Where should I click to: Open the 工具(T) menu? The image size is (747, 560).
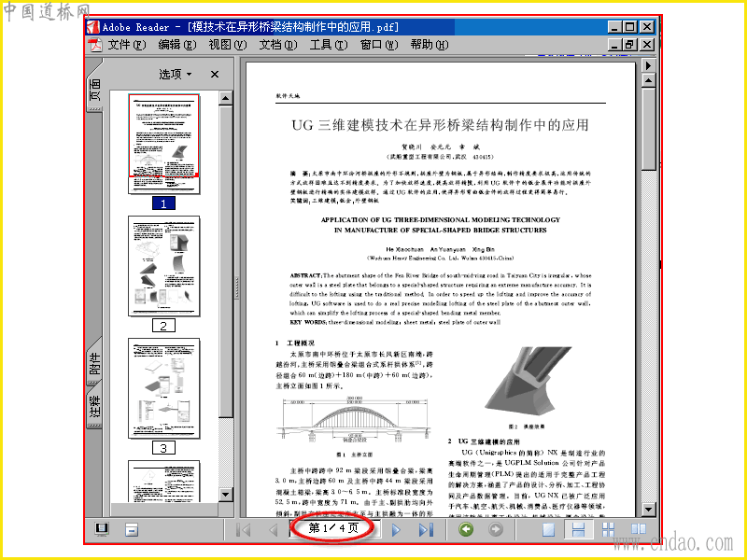click(329, 45)
